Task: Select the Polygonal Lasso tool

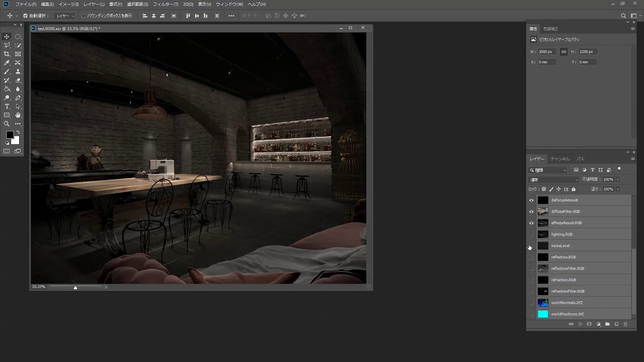Action: point(7,45)
